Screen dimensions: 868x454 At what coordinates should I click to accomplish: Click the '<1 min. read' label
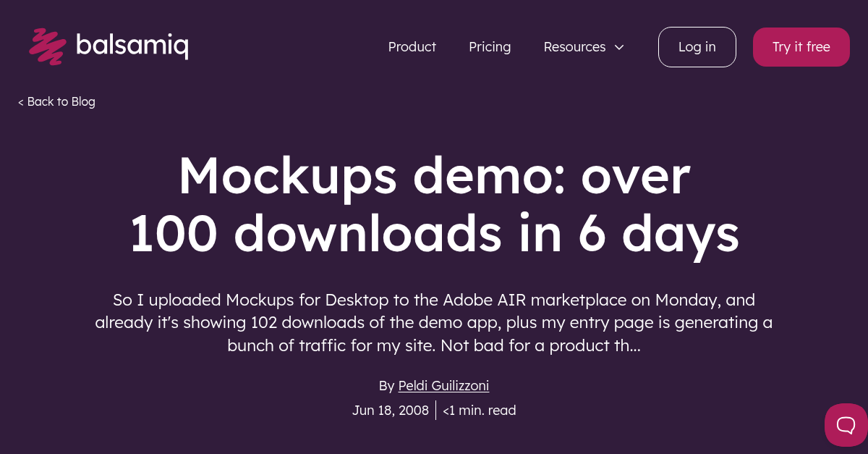coord(479,410)
